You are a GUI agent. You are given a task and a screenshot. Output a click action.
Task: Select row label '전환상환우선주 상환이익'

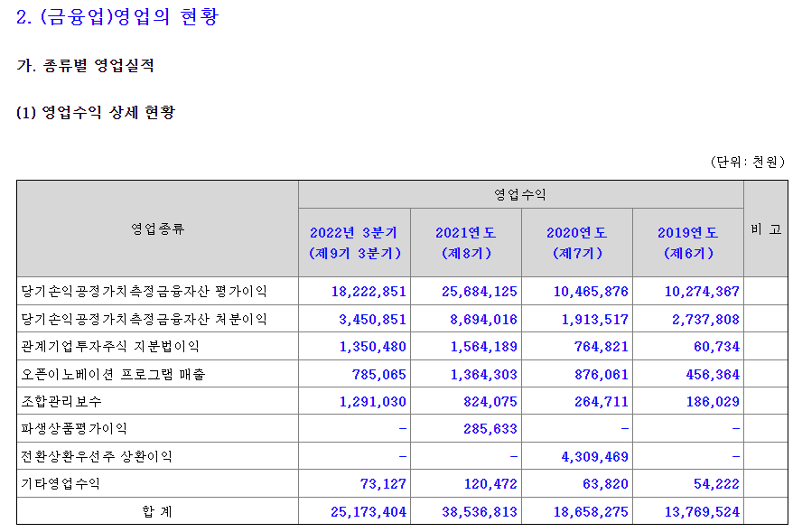97,456
